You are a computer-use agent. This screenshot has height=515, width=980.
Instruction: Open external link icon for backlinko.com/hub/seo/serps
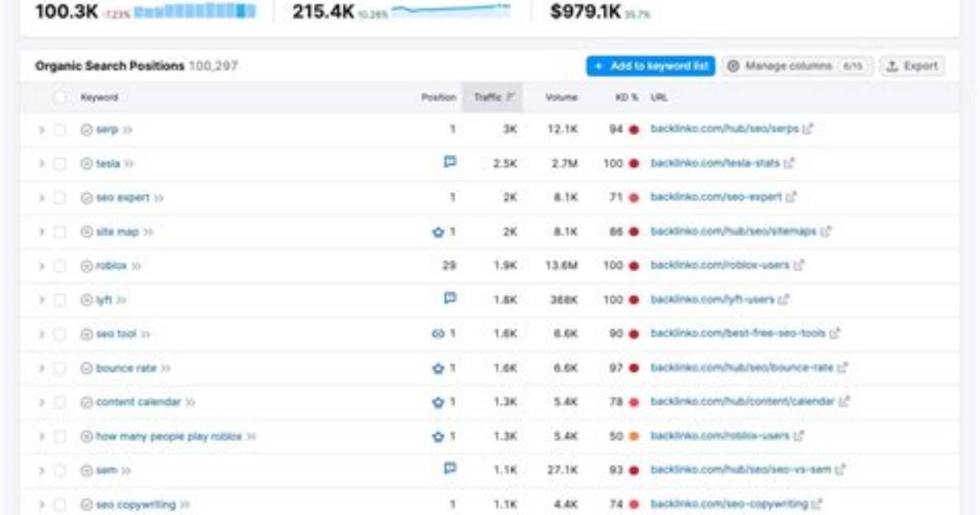tap(808, 129)
